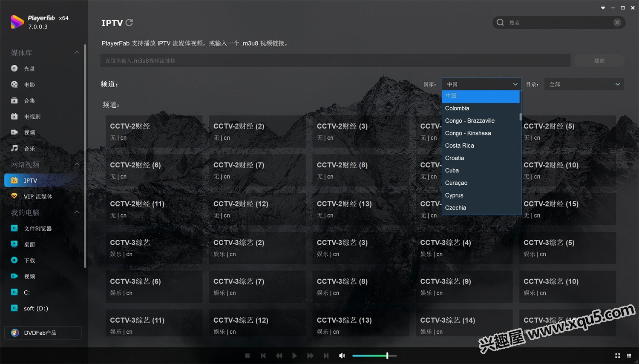Viewport: 639px width, 364px height.
Task: Adjust the volume slider
Action: [374, 355]
